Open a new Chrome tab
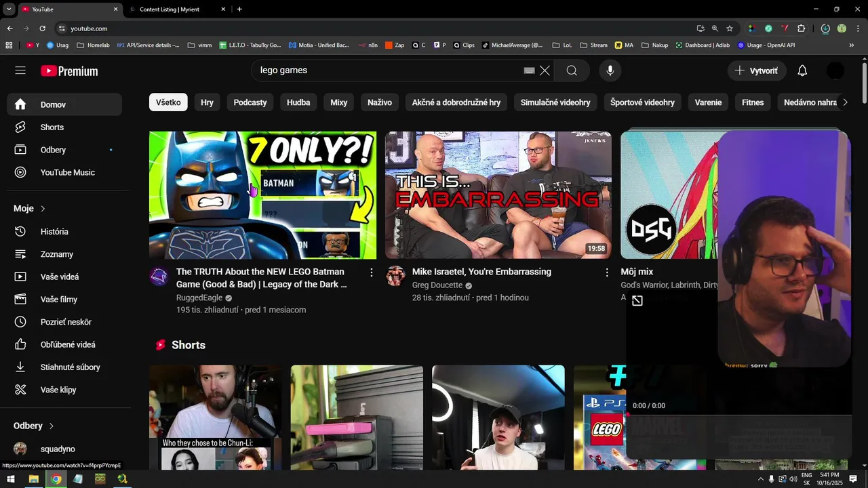 [239, 9]
